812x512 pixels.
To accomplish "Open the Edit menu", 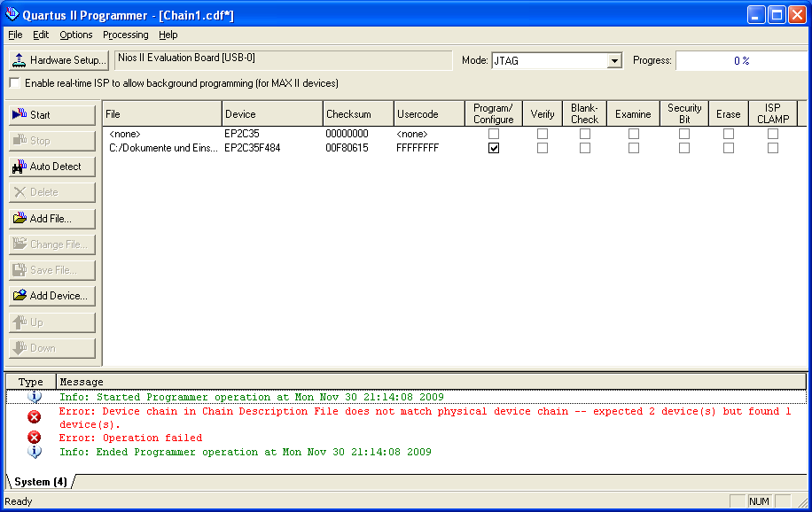I will pos(41,35).
